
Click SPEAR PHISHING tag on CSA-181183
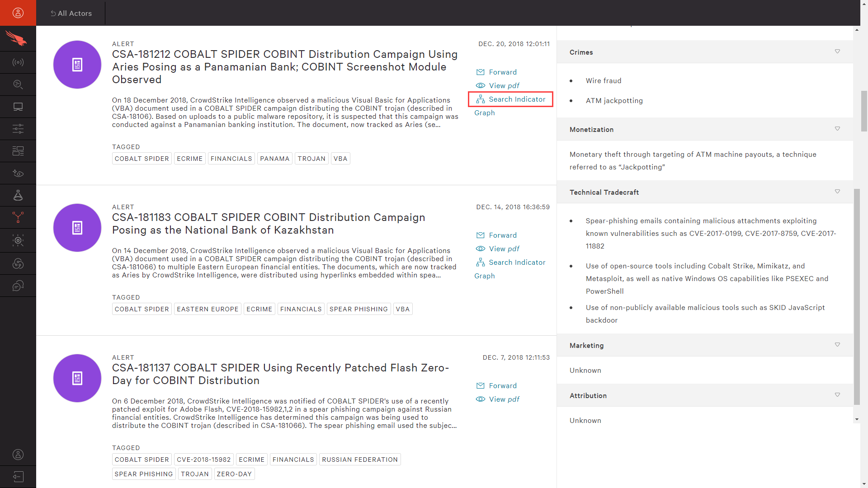click(359, 309)
